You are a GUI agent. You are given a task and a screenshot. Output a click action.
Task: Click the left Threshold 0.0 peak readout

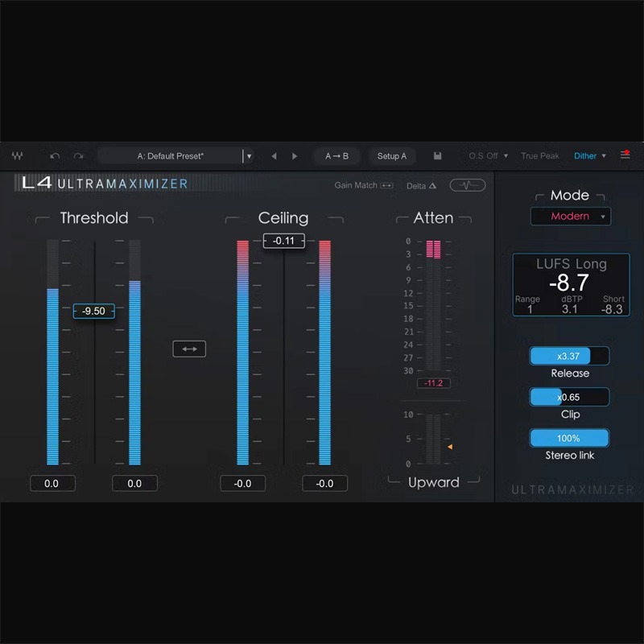(x=52, y=484)
